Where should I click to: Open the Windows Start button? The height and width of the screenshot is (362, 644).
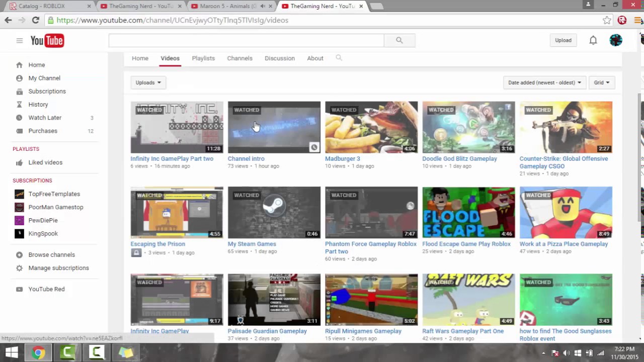point(11,353)
